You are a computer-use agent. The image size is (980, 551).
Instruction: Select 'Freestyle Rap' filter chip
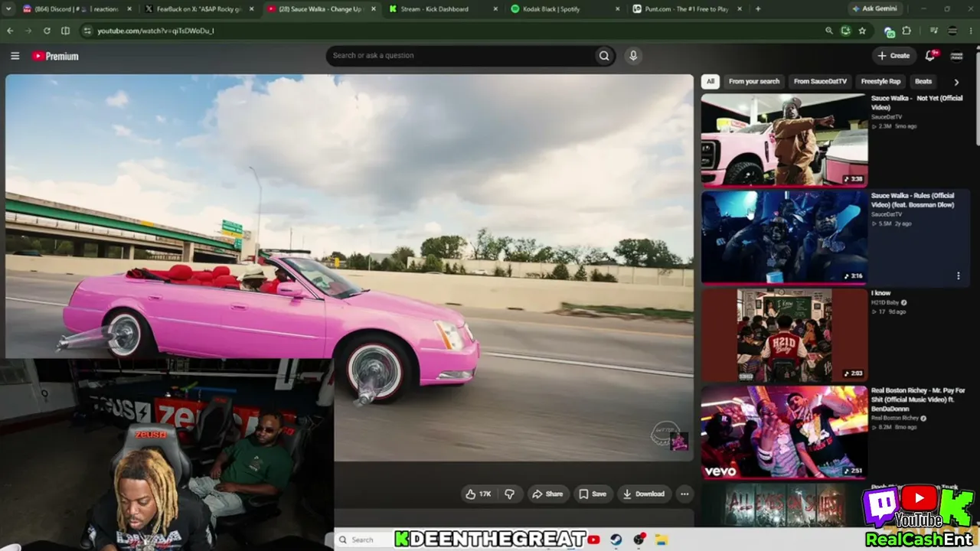click(880, 81)
